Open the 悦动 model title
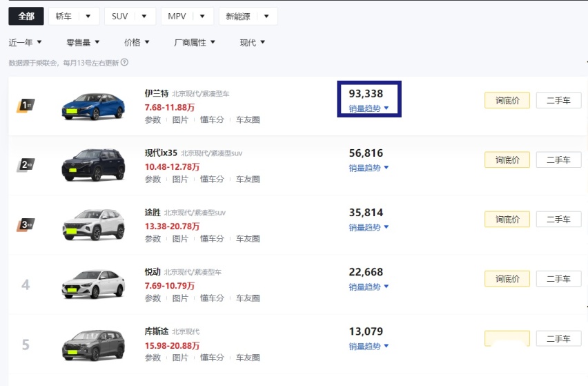588x386 pixels. coord(153,271)
